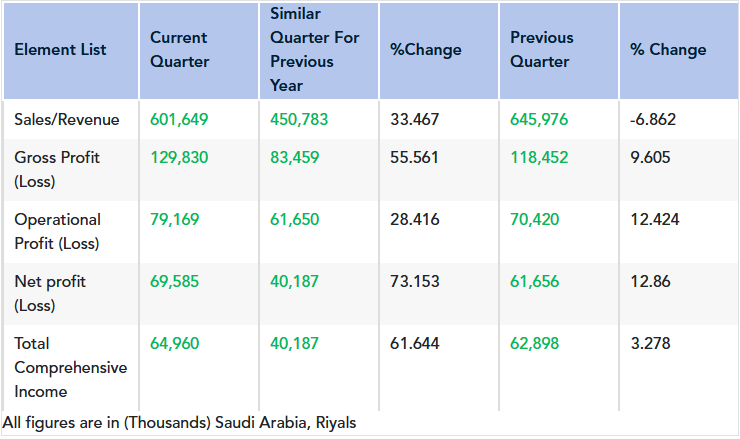Click the Previous Quarter column header

tap(542, 50)
